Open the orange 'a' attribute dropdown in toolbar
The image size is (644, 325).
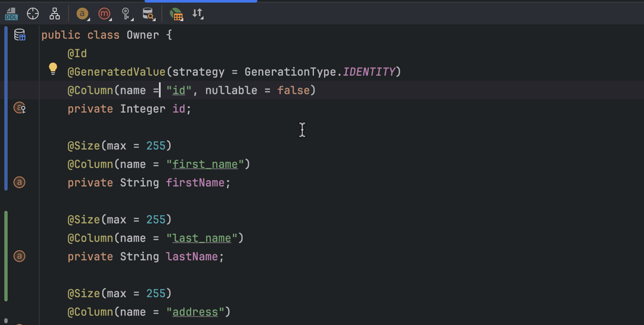[83, 13]
